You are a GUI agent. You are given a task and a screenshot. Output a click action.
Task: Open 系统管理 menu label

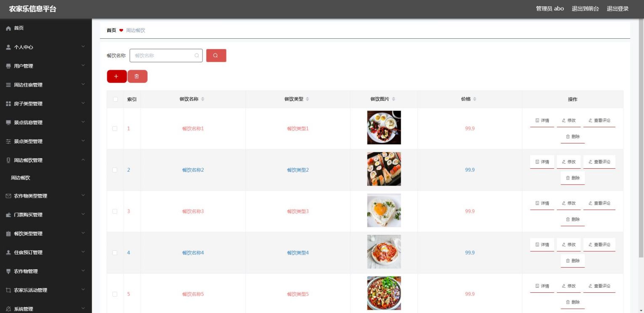pos(24,309)
